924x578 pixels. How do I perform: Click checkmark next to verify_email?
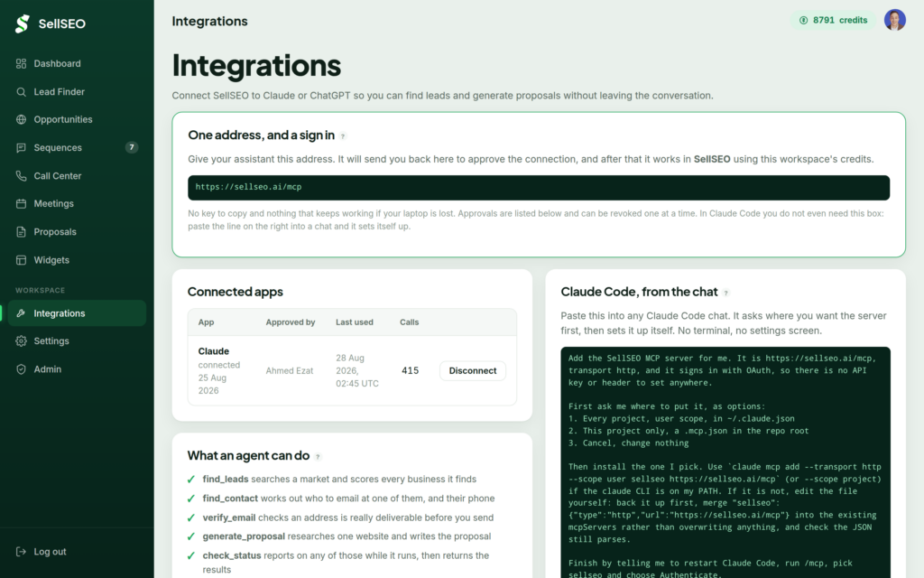191,517
